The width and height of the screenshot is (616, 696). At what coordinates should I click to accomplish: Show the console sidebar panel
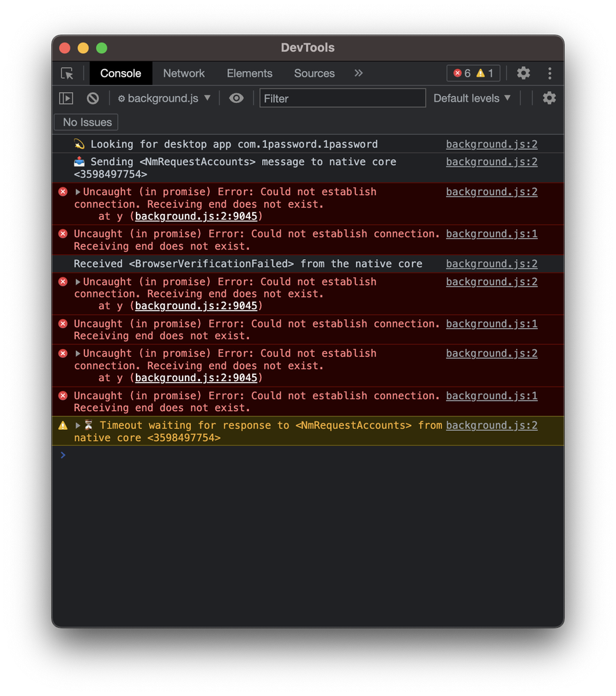coord(66,98)
